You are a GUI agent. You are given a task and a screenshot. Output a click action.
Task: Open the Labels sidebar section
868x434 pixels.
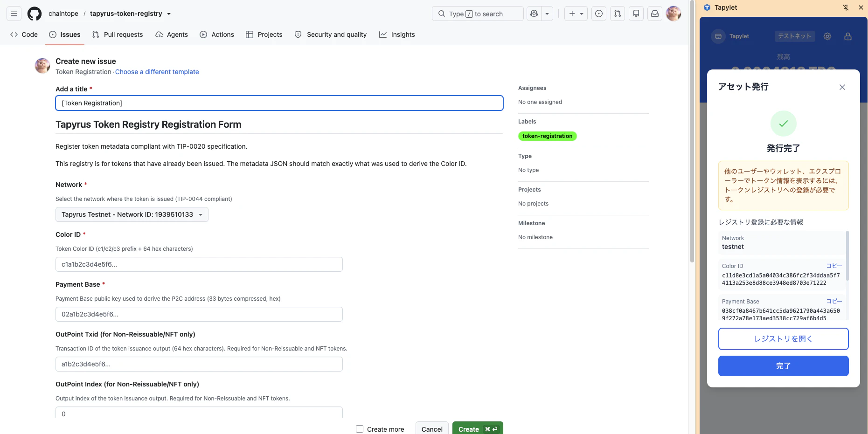(527, 122)
